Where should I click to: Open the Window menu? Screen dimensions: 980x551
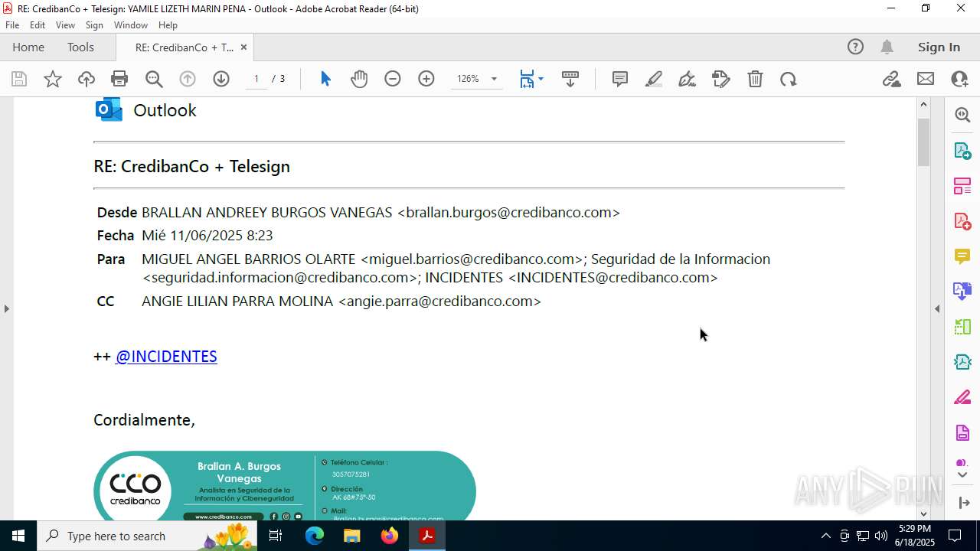[x=131, y=25]
